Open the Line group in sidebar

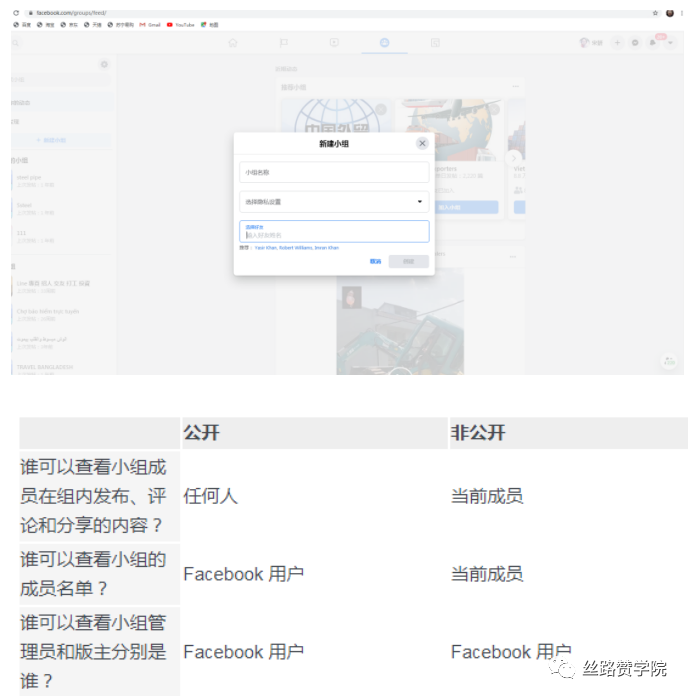[61, 287]
